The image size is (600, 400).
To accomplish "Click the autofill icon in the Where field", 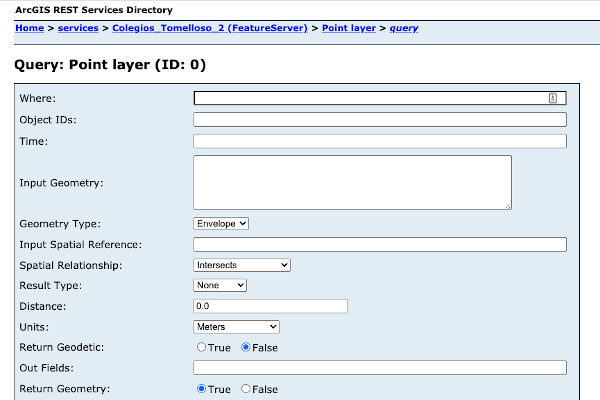I will point(552,98).
